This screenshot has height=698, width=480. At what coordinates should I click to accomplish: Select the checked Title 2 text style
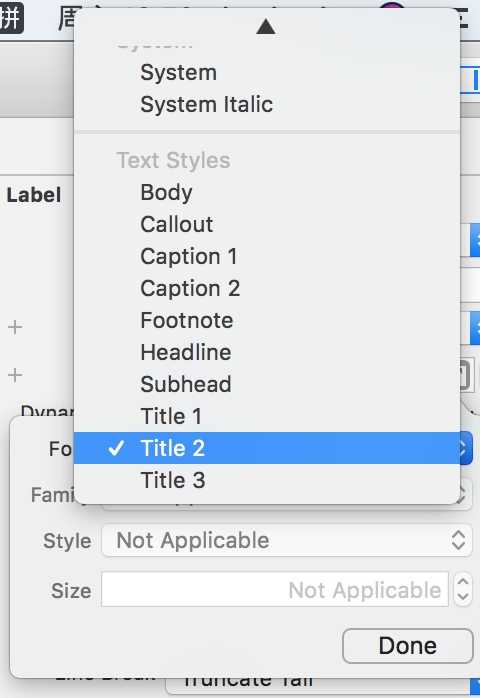point(267,448)
